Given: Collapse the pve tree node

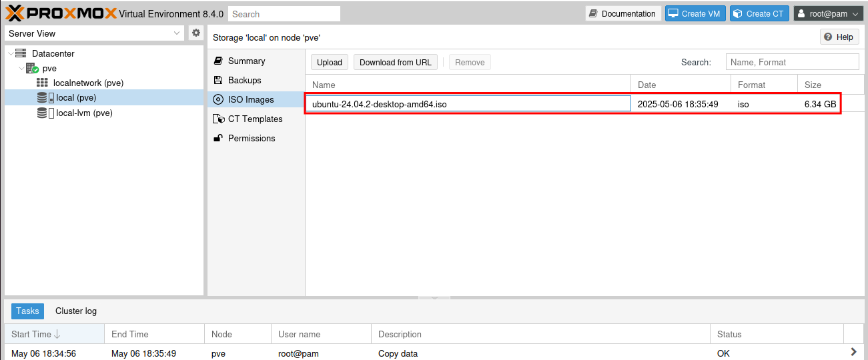Looking at the screenshot, I should 21,68.
